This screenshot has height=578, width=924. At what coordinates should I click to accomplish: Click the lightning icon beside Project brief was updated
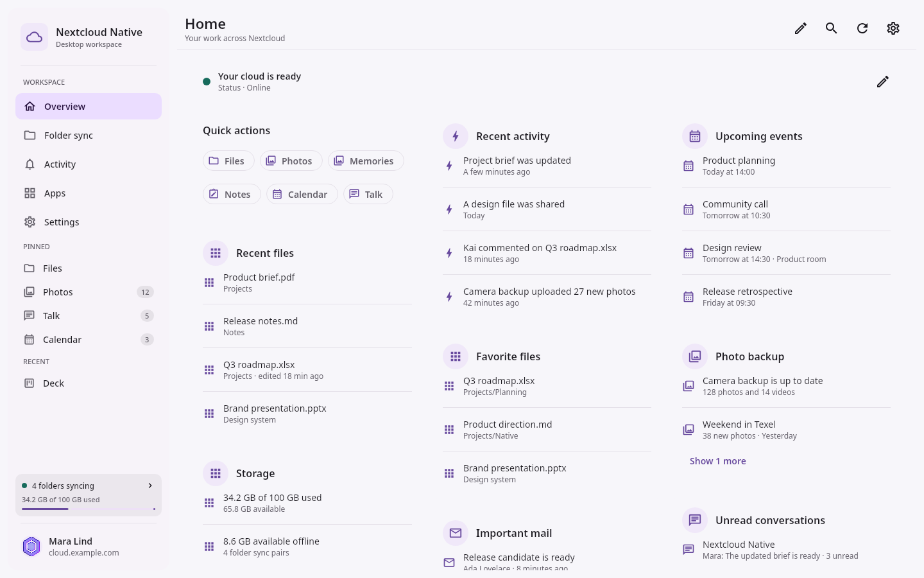pyautogui.click(x=449, y=166)
